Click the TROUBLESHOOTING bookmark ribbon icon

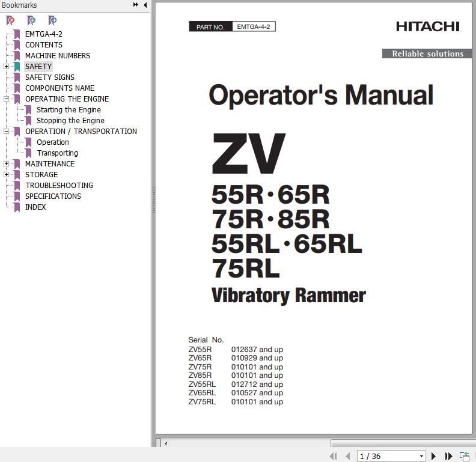tap(17, 186)
